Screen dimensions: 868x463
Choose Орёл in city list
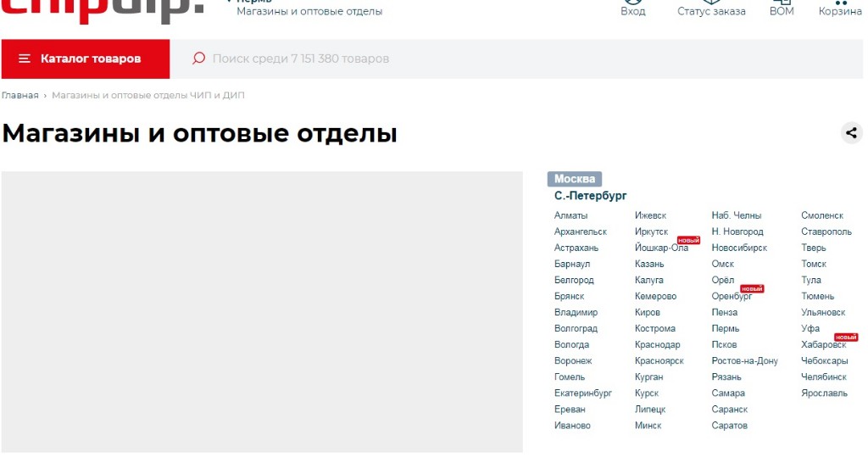(x=722, y=280)
